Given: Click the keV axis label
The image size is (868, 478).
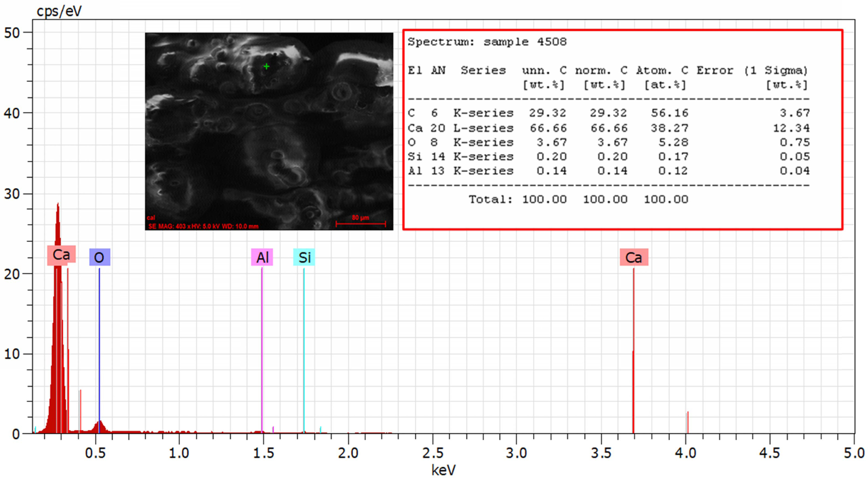Looking at the screenshot, I should tap(443, 470).
